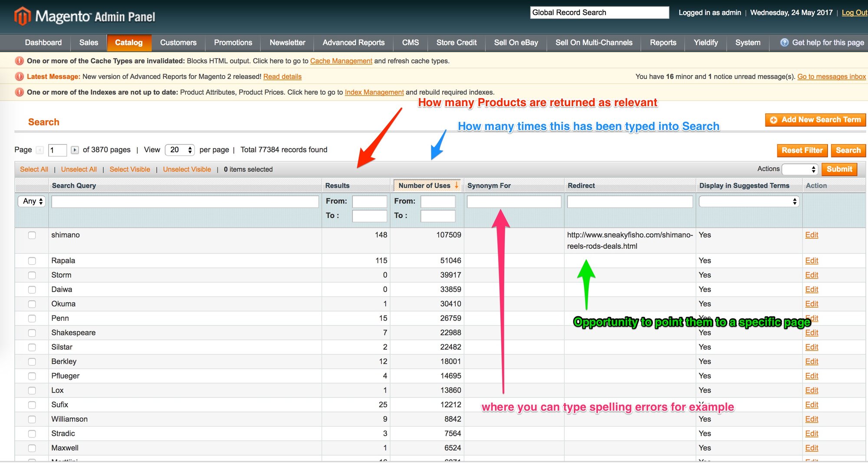Click the Reset Filter button
Viewport: 868px width, 463px height.
[802, 150]
